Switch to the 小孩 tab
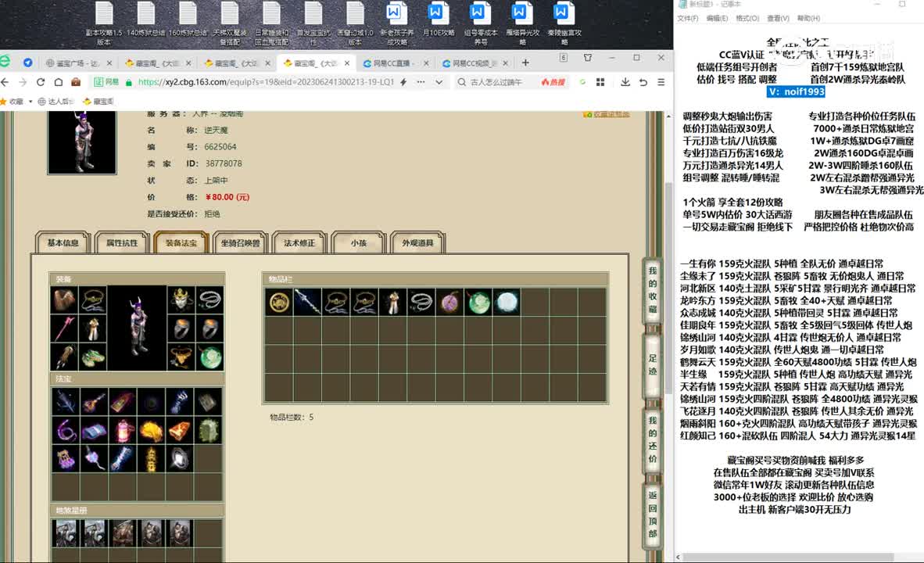Screen dimensions: 924x563 (358, 243)
